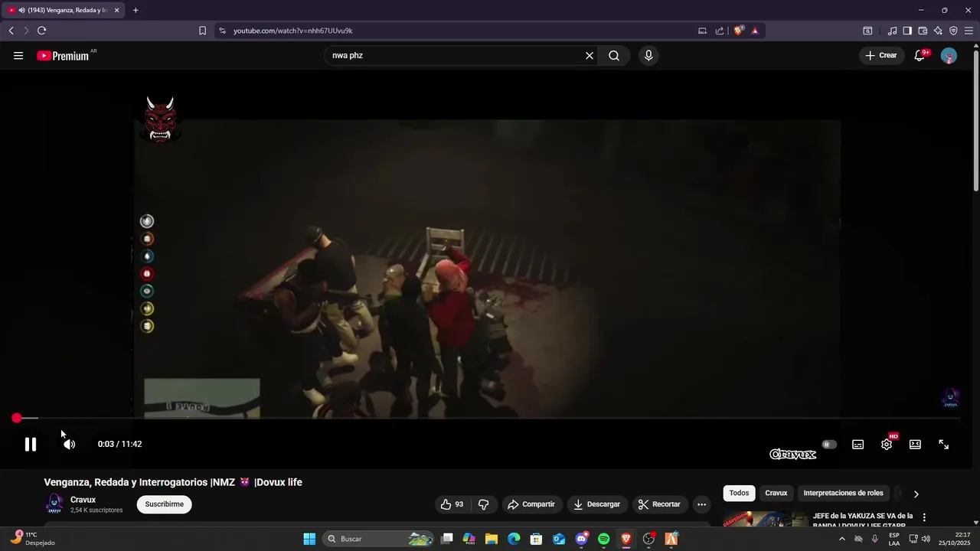
Task: Open the Windows Start menu
Action: coord(309,539)
